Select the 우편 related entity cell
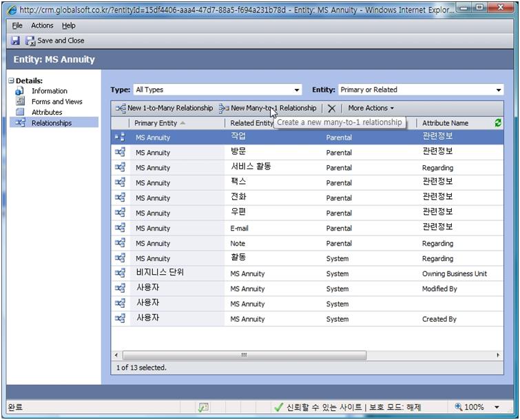520x420 pixels. coord(238,211)
